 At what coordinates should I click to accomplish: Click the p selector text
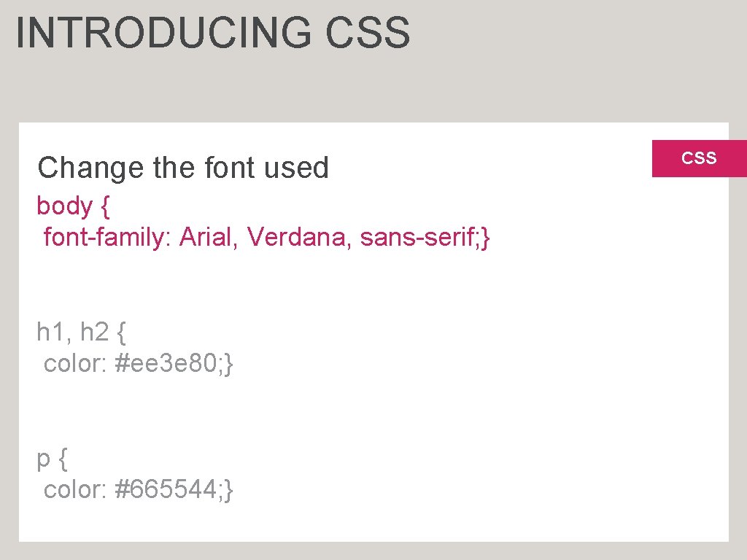click(x=44, y=460)
